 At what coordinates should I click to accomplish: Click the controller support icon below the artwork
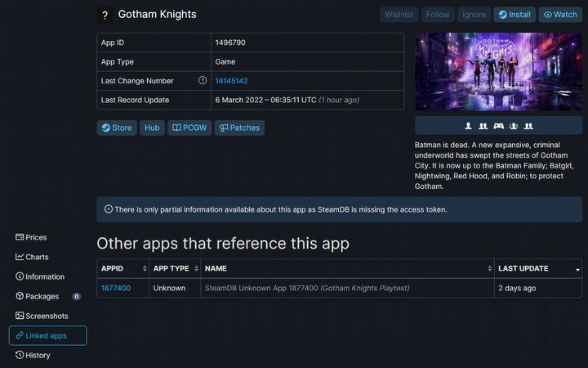tap(498, 126)
